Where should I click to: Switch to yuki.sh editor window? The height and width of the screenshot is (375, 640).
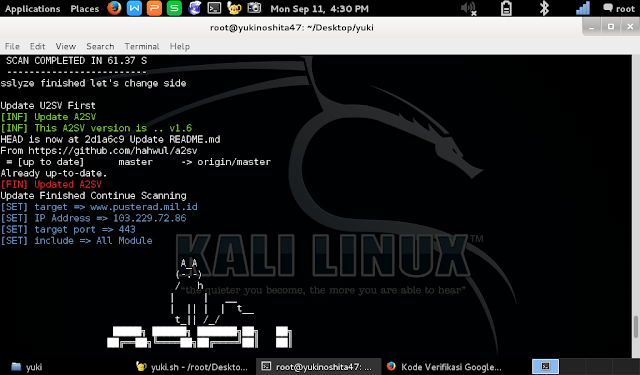192,367
